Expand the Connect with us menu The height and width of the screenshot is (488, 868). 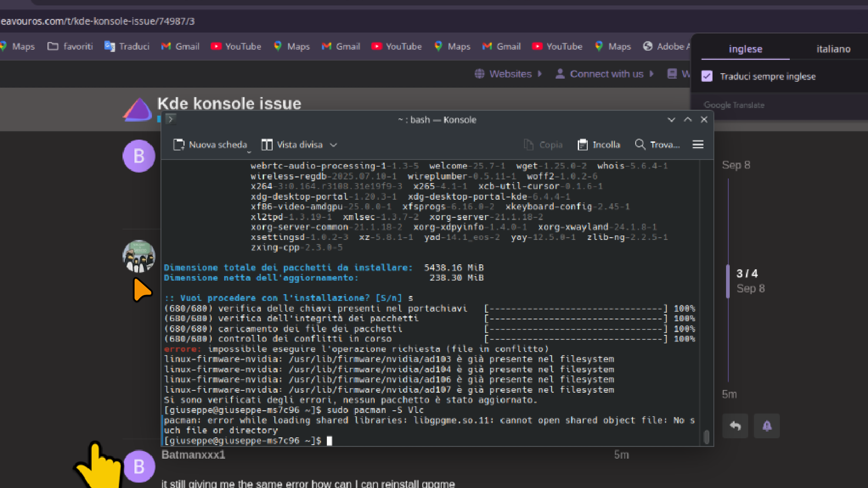pos(606,74)
